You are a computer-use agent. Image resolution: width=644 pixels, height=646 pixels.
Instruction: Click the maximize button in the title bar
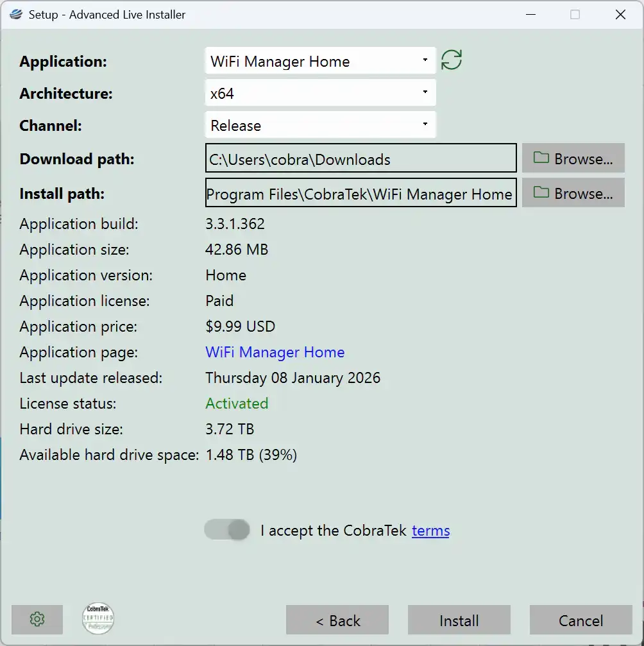coord(575,15)
